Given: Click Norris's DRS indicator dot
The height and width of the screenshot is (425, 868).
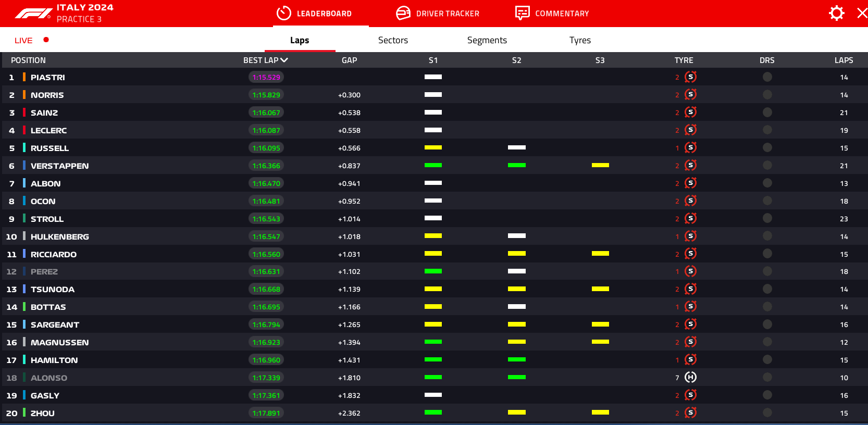Looking at the screenshot, I should [767, 95].
